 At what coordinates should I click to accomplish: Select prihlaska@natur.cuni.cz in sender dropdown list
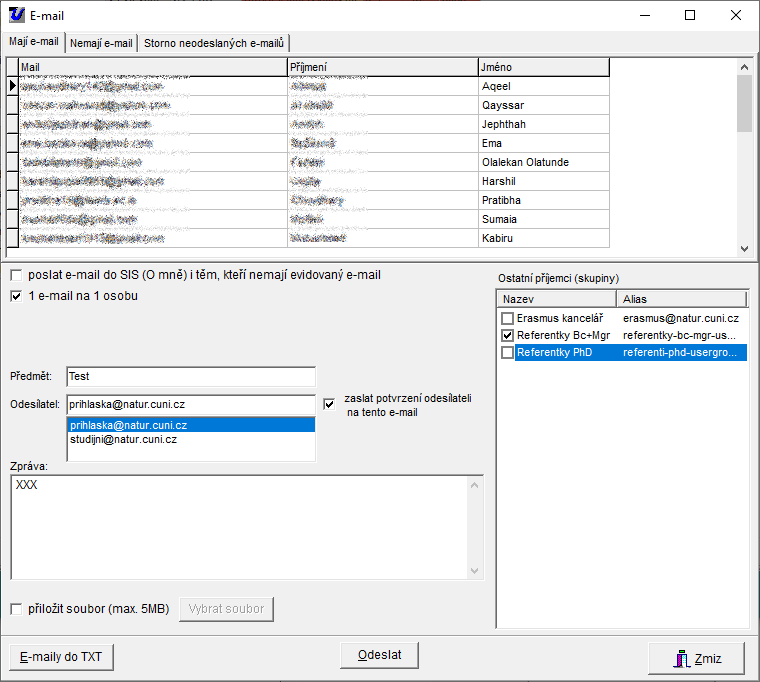pyautogui.click(x=128, y=425)
